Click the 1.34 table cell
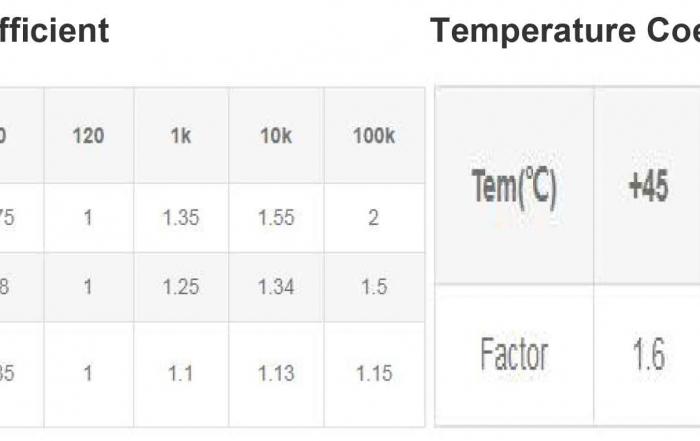Screen dimensions: 700x441 [276, 287]
